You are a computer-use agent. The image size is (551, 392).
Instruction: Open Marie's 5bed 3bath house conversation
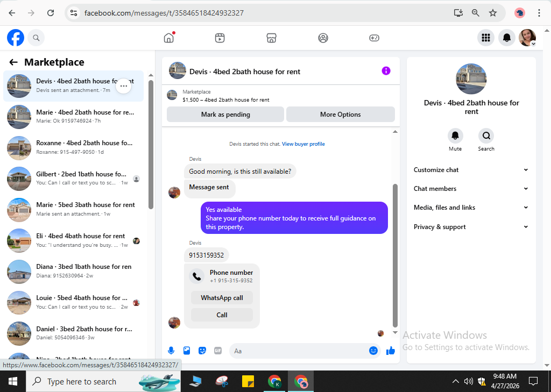73,209
